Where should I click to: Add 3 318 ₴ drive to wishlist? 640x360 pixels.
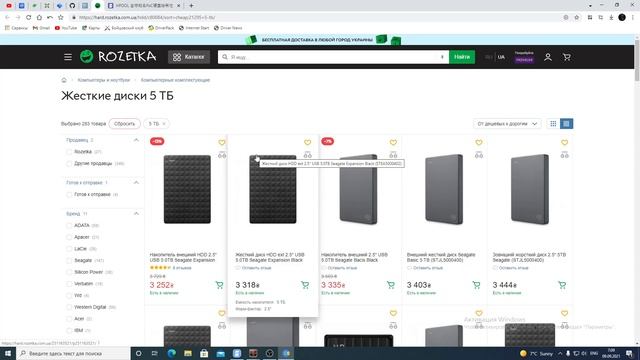[x=307, y=142]
